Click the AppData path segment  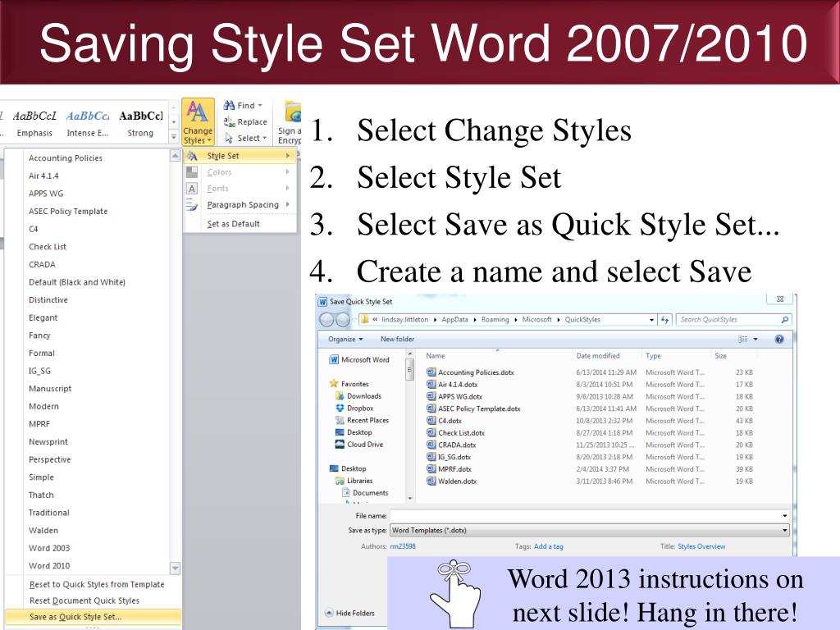click(x=454, y=319)
